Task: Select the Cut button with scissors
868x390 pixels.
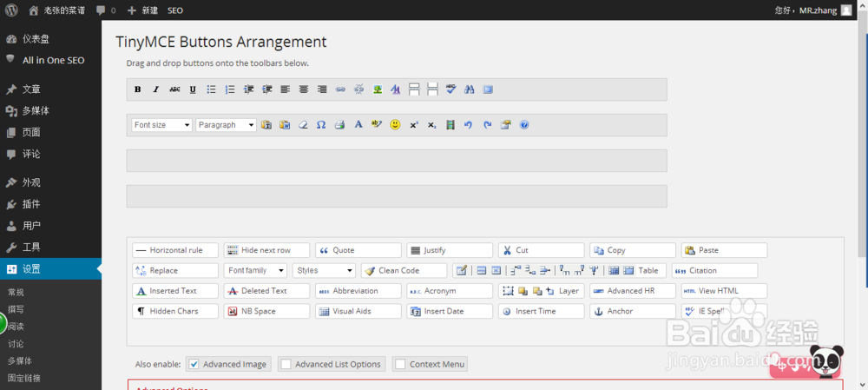Action: (x=542, y=250)
